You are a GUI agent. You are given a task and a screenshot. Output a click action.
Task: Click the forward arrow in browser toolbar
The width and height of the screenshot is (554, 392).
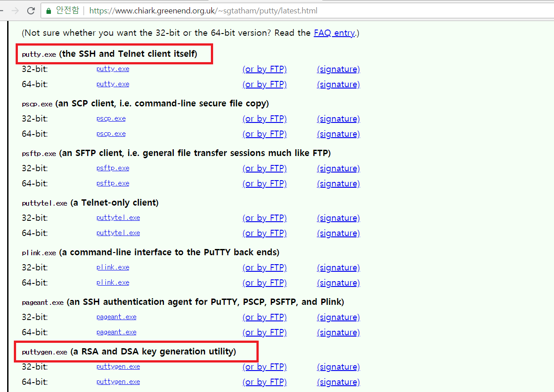15,11
